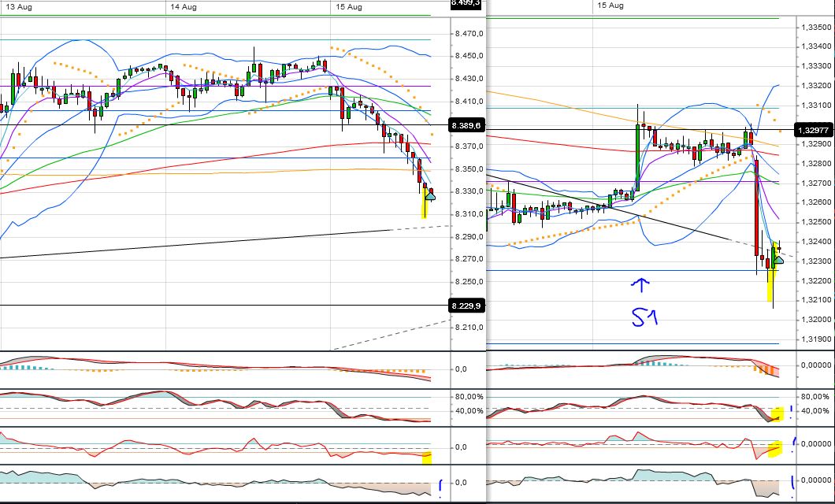Click the 0,00000 label in right chart's bottom panel
835x504 pixels.
pos(816,480)
